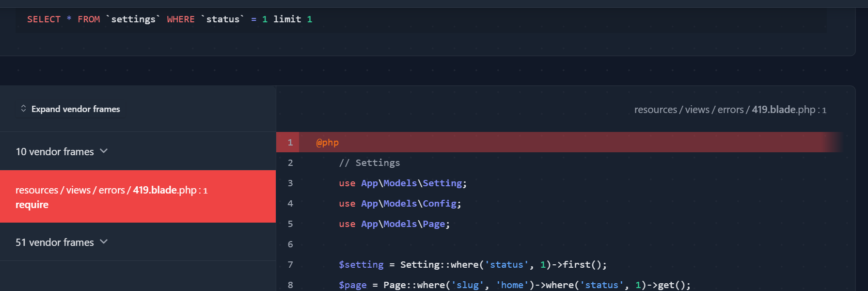
Task: Click the $setting = Setting::where line
Action: coord(473,265)
